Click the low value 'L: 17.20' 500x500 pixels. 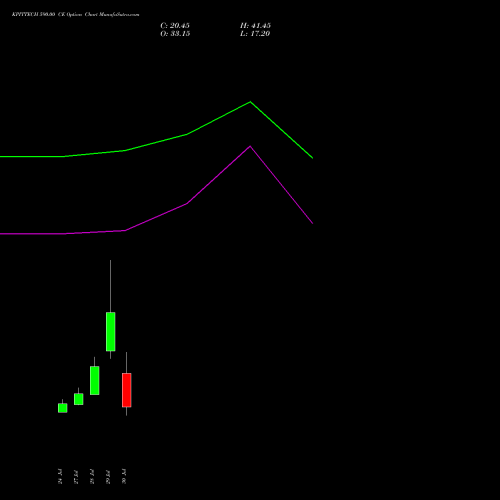(x=255, y=34)
